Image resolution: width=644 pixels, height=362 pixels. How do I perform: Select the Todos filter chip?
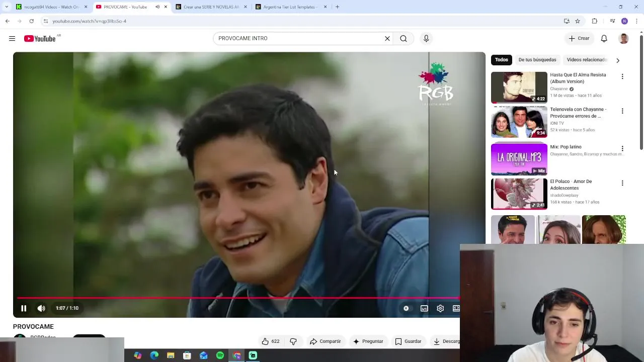click(502, 60)
